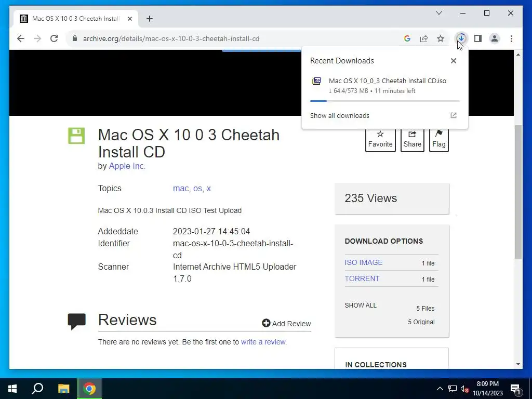Select the Mac OS X 10 0 3 Cheetah tab

point(76,19)
